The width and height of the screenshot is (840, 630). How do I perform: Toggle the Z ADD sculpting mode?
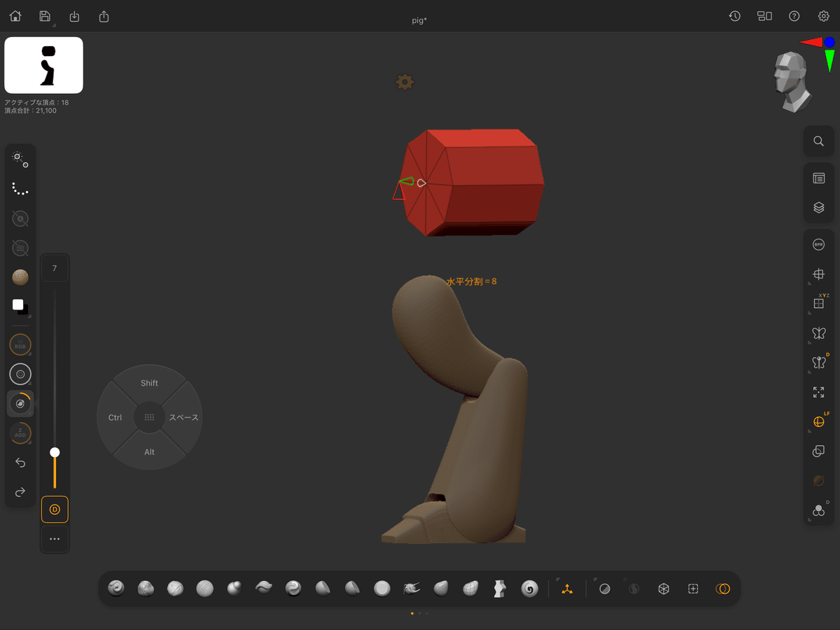pyautogui.click(x=20, y=433)
